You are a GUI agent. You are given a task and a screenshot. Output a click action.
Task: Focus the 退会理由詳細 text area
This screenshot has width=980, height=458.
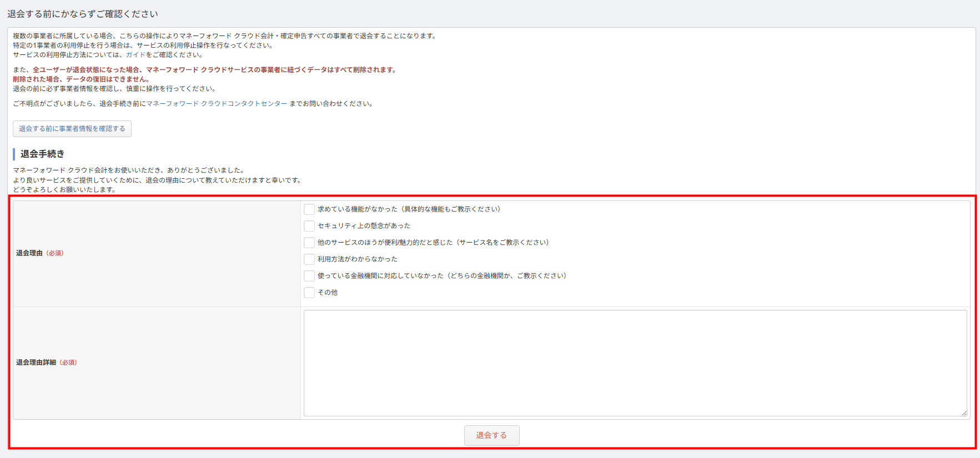point(635,363)
